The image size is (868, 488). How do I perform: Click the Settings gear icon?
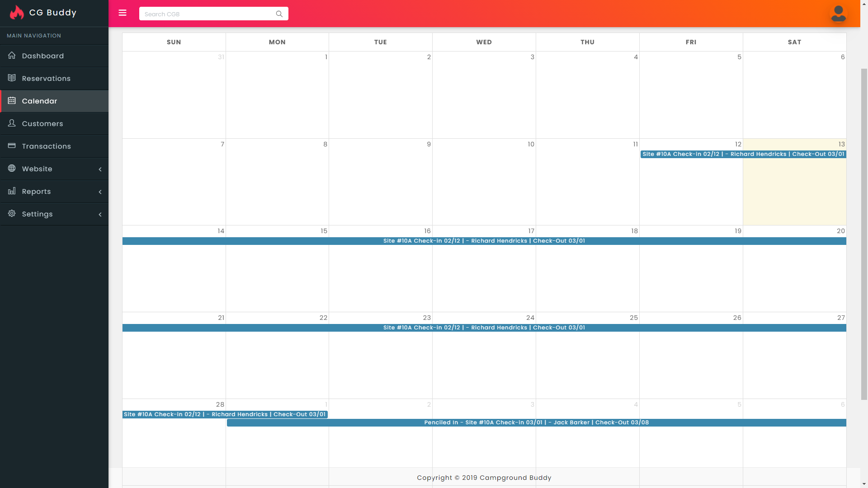click(12, 214)
